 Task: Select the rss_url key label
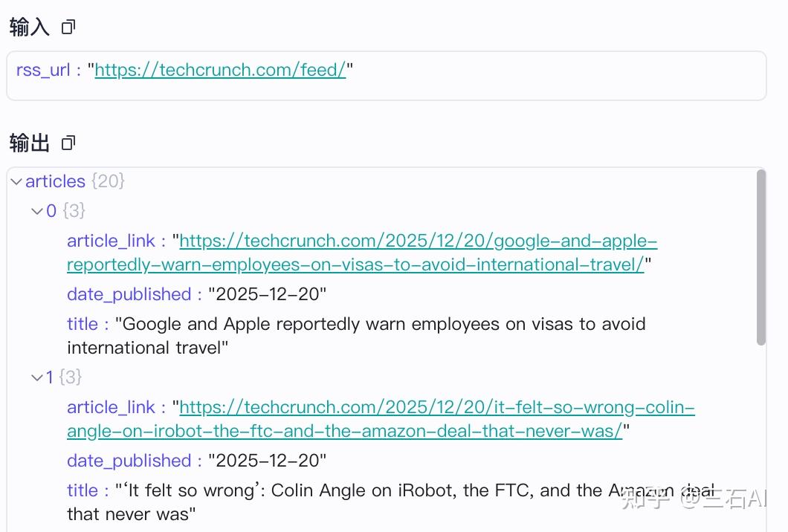(x=43, y=70)
